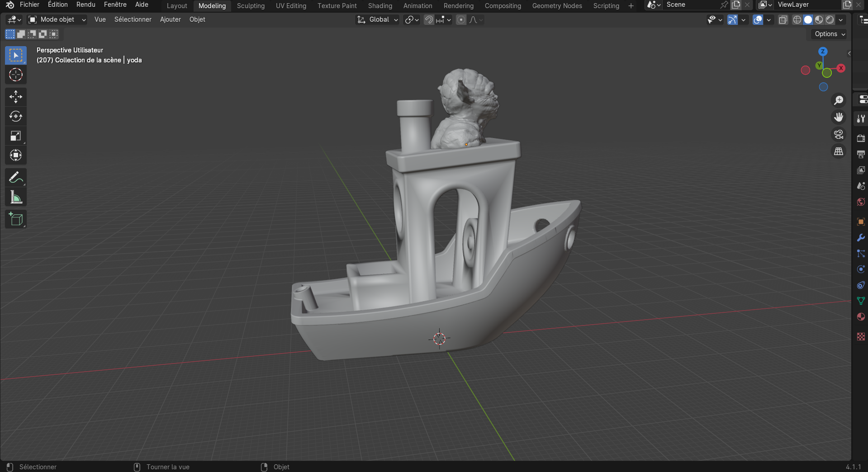Open the Mode objet dropdown
This screenshot has width=868, height=472.
56,19
